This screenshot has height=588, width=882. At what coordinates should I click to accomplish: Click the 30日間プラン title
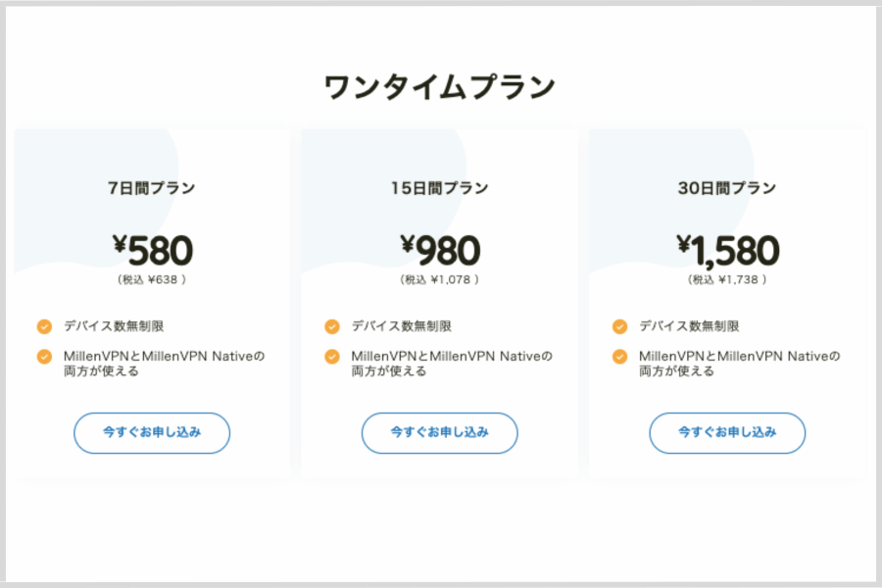tap(727, 188)
